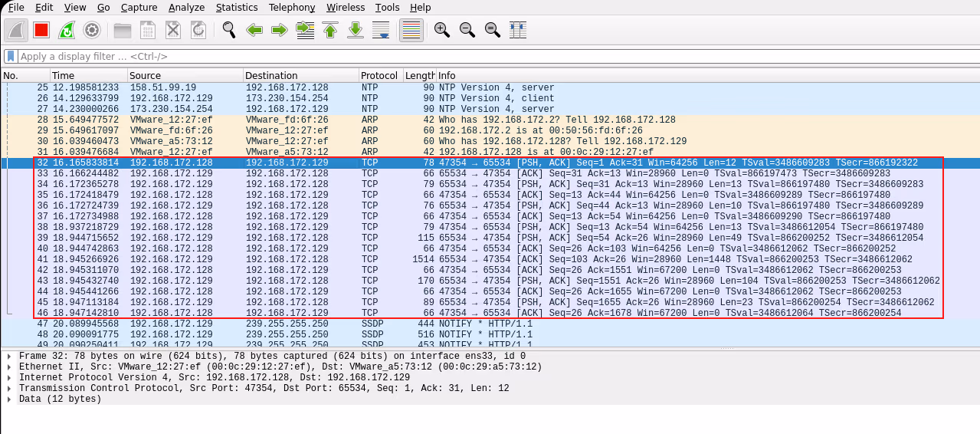Viewport: 980px width, 434px height.
Task: Toggle auto-scroll during live capture
Action: (381, 31)
